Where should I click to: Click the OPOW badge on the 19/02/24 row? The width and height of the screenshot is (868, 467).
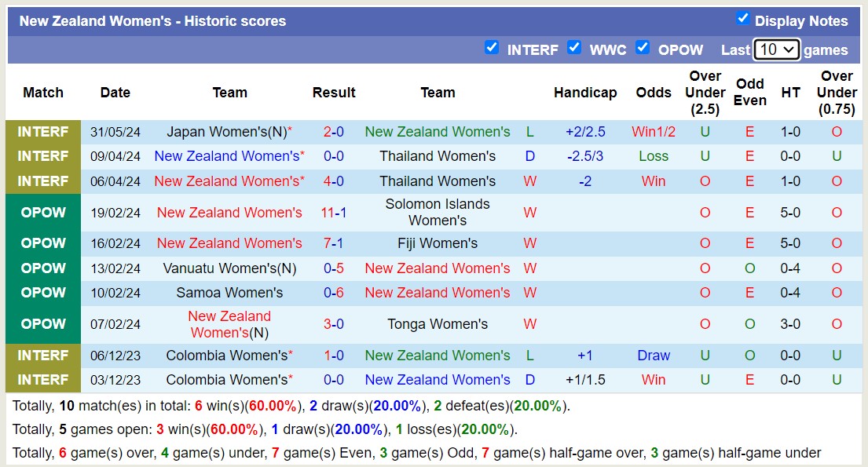(x=43, y=212)
